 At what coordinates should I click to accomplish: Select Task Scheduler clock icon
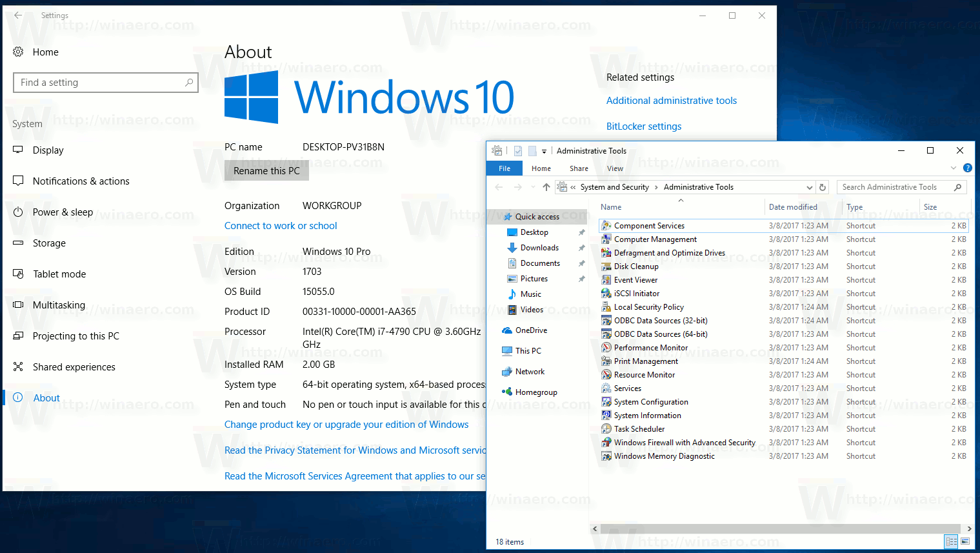pyautogui.click(x=606, y=429)
